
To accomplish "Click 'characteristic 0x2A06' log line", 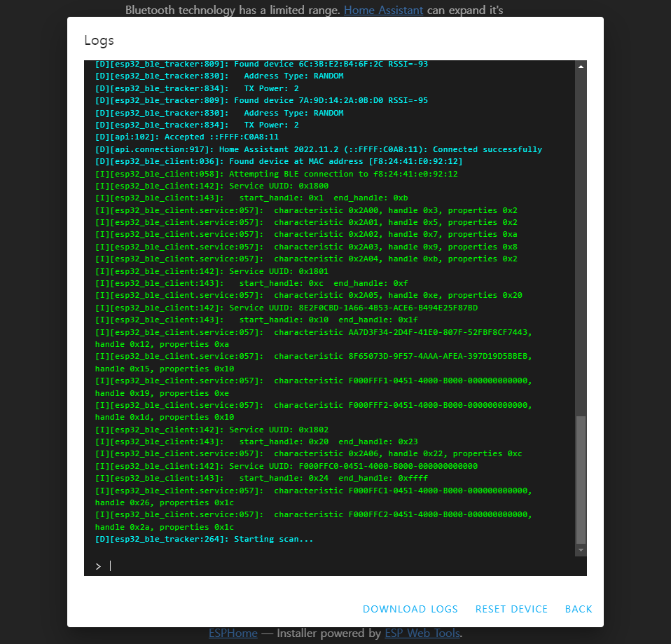I will point(309,453).
